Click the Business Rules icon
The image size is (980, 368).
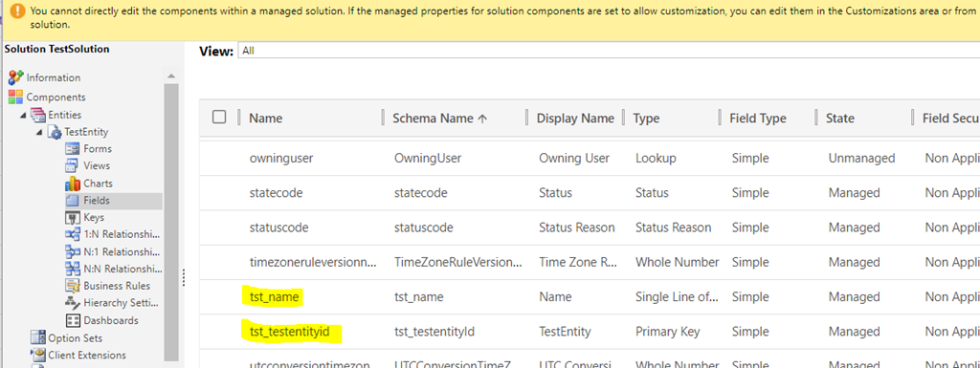pos(73,286)
